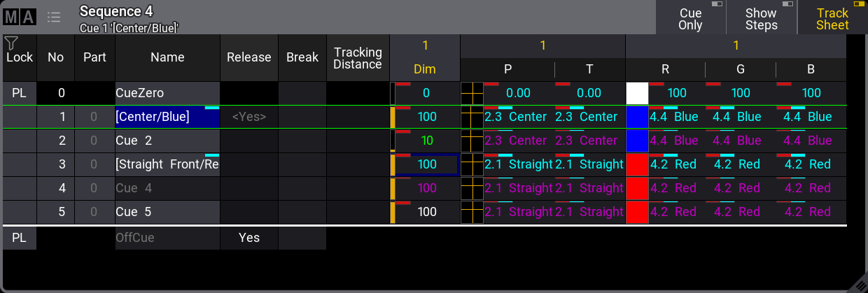Click the Release cell showing Yes for OffCue

point(249,238)
